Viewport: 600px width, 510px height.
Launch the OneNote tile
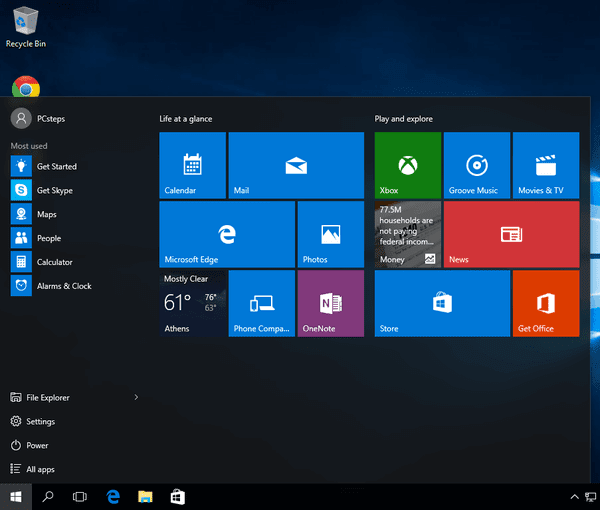(331, 303)
